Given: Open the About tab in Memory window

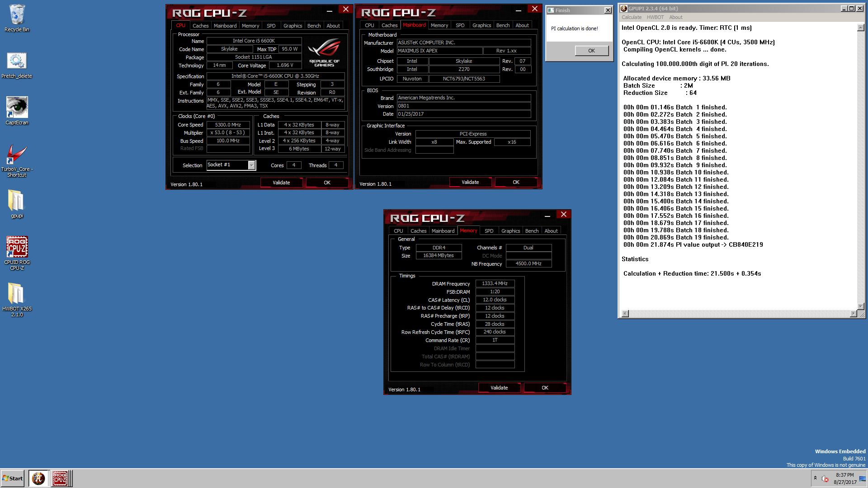Looking at the screenshot, I should click(x=551, y=231).
